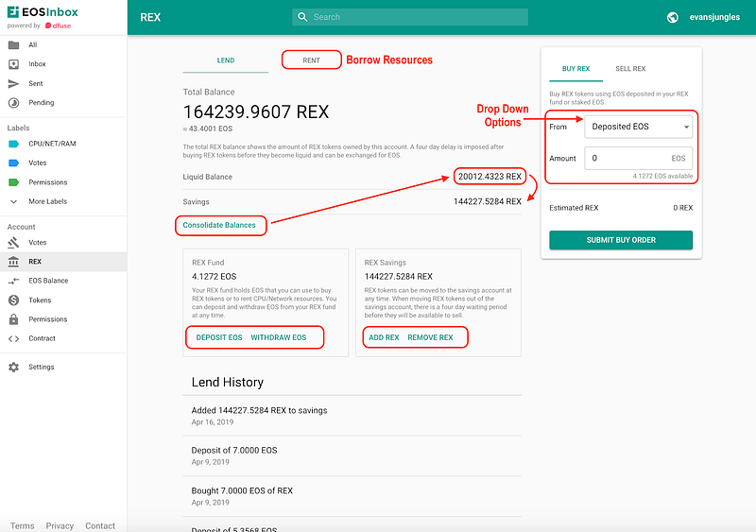Viewport: 756px width, 532px height.
Task: Open Tokens sidebar item text
Action: pos(40,300)
